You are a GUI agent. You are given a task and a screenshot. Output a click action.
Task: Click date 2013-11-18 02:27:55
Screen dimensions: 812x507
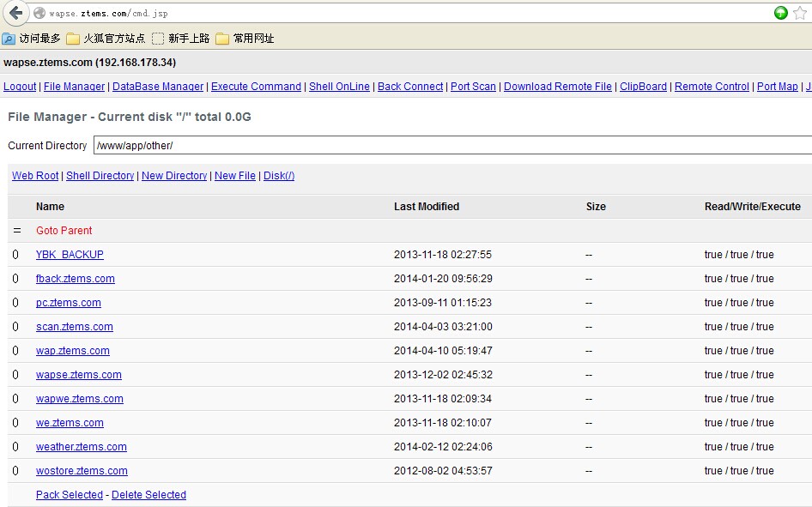click(443, 255)
